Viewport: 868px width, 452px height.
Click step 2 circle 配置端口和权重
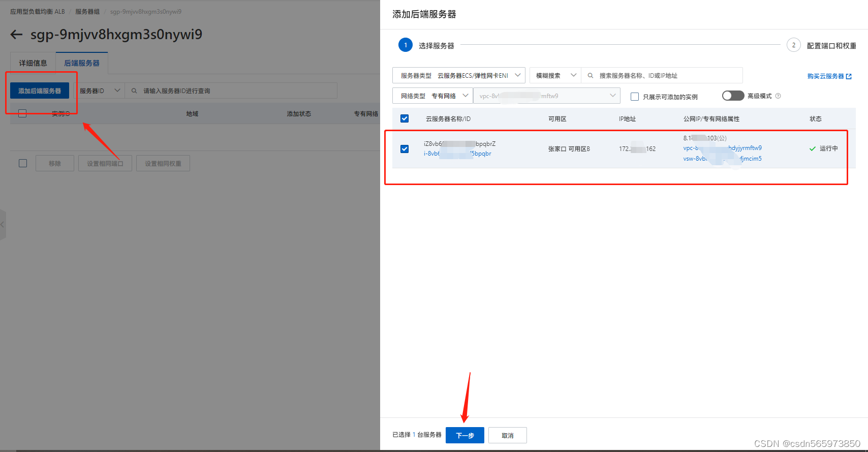[794, 45]
